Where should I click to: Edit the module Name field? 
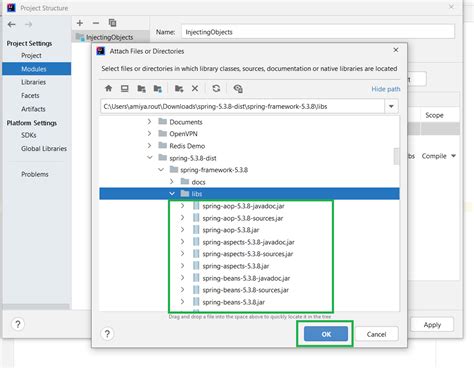click(x=318, y=32)
